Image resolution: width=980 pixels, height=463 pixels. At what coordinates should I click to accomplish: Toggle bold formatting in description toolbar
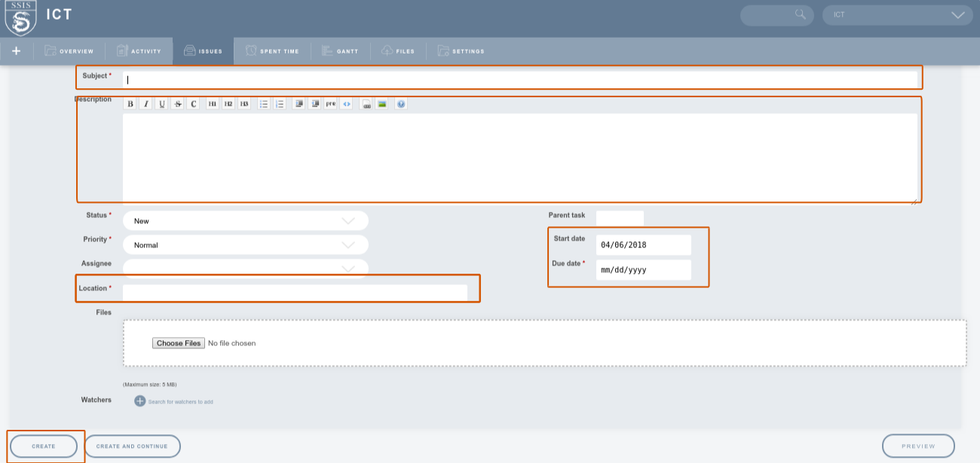(130, 104)
